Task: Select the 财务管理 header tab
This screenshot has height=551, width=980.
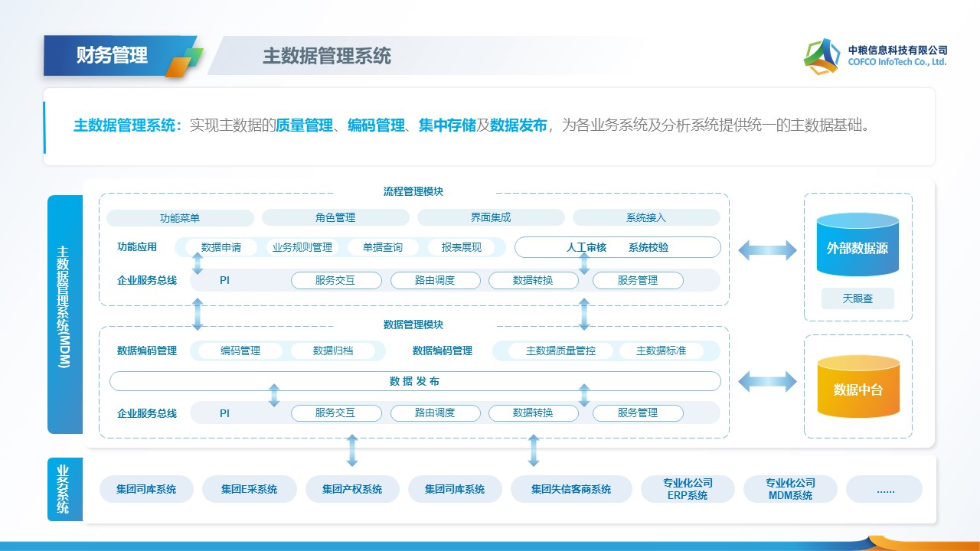Action: coord(112,55)
